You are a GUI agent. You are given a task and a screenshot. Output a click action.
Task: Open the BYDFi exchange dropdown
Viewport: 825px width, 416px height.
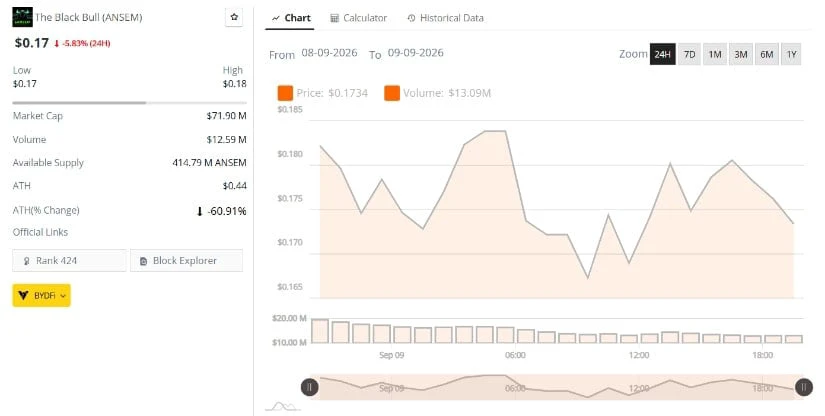pos(42,296)
